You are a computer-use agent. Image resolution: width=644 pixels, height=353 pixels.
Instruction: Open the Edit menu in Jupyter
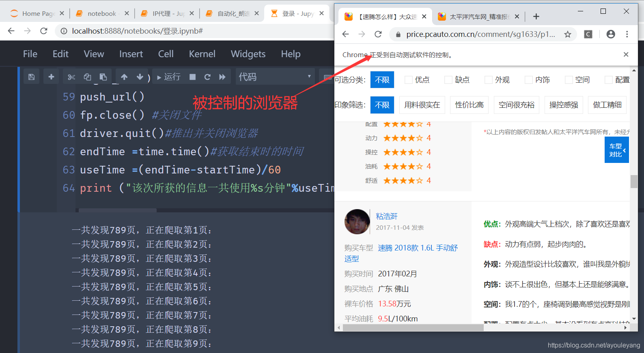(x=60, y=54)
